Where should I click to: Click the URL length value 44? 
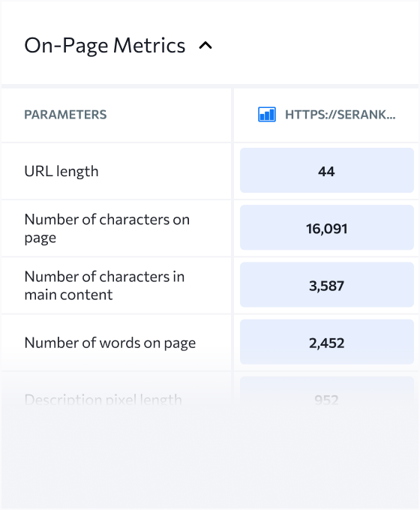(327, 170)
